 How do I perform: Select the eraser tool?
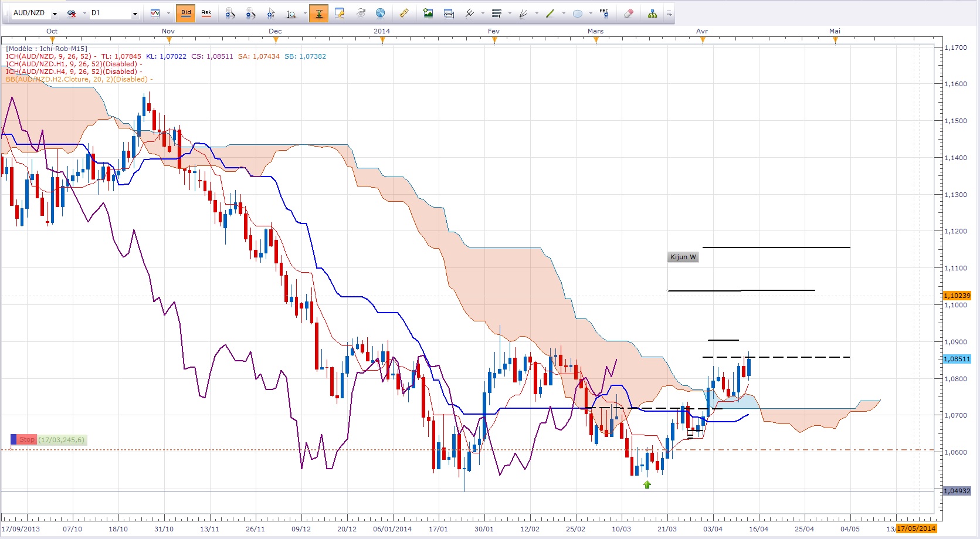pyautogui.click(x=628, y=13)
